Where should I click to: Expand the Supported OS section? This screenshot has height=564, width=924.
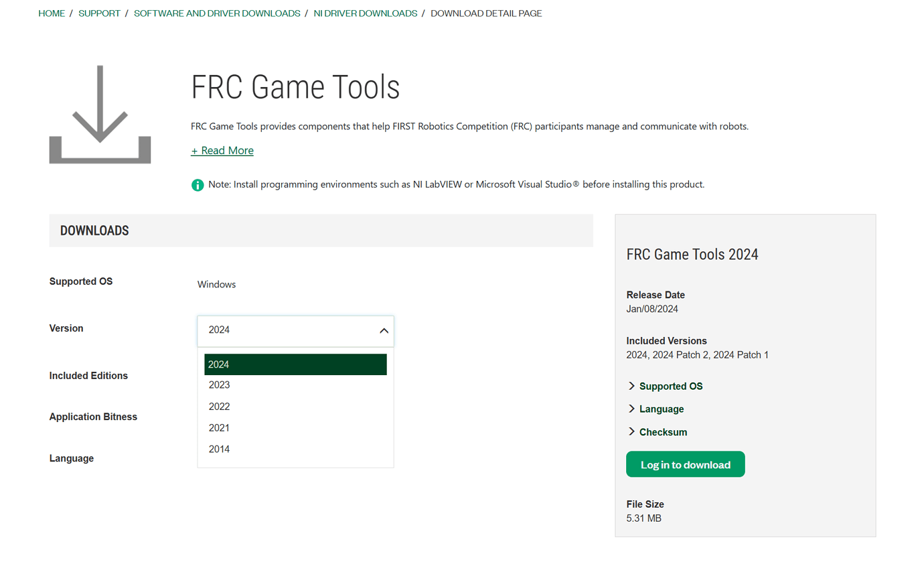(670, 386)
